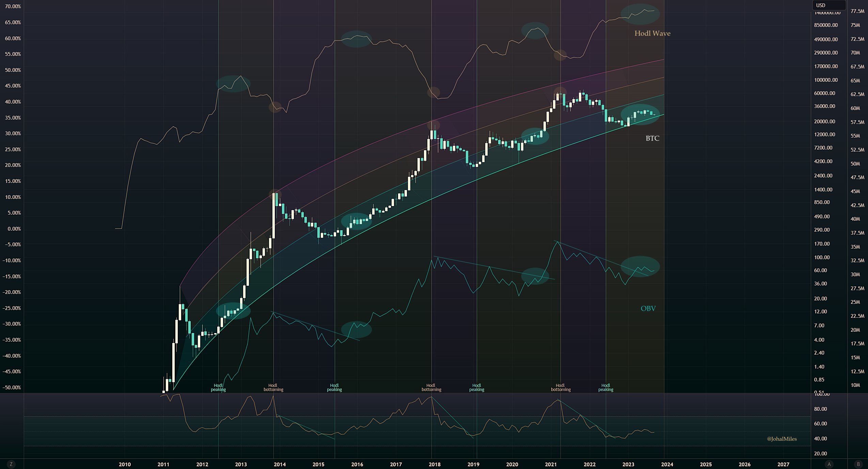The image size is (868, 469).
Task: Select the 2014 'Hodl bottoming' label
Action: (x=273, y=388)
